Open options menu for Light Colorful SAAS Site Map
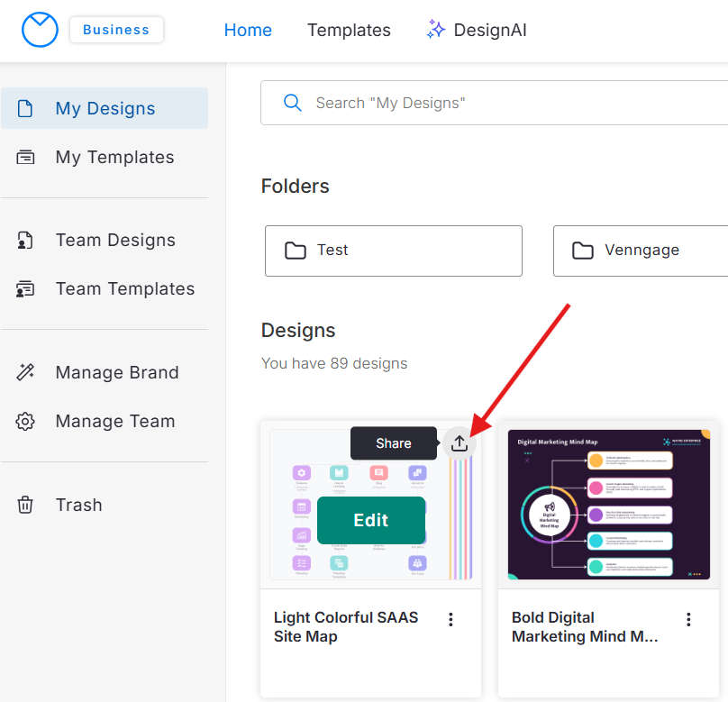 450,619
